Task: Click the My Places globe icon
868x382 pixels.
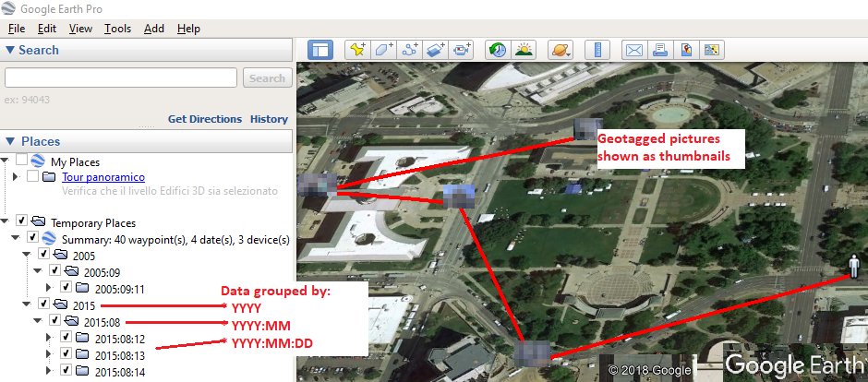Action: tap(38, 161)
